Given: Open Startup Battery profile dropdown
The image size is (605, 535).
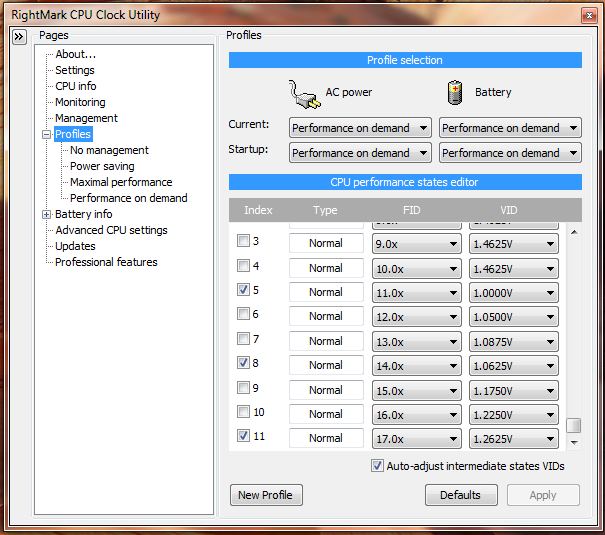Looking at the screenshot, I should pyautogui.click(x=510, y=153).
